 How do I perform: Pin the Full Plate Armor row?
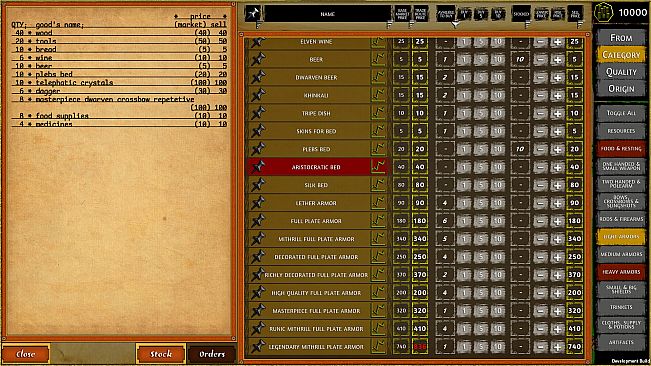tap(258, 221)
